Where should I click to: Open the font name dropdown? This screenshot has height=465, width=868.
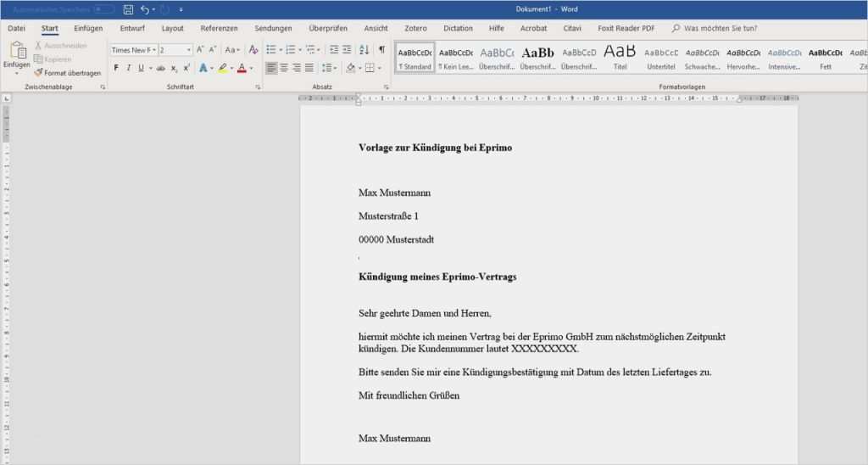coord(154,50)
